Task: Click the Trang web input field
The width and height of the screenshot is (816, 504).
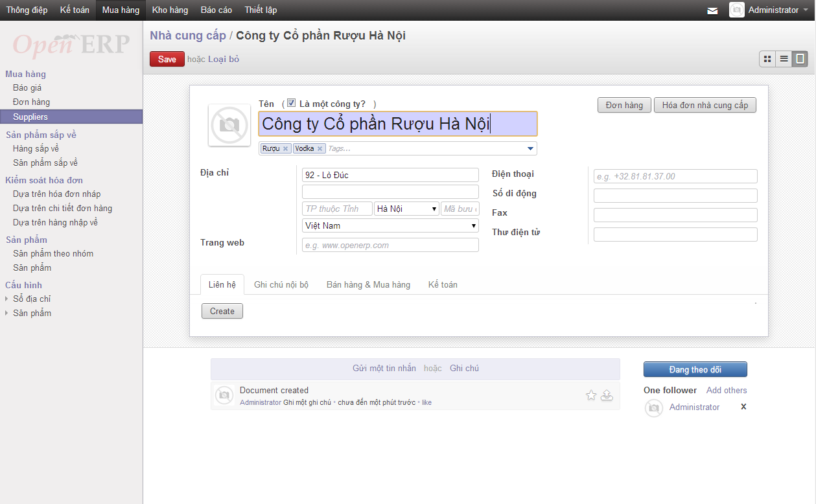Action: 390,245
